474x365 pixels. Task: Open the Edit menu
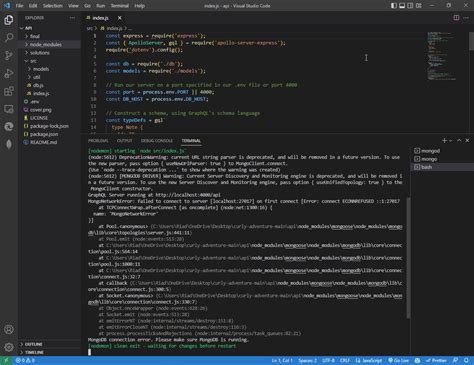(x=33, y=6)
